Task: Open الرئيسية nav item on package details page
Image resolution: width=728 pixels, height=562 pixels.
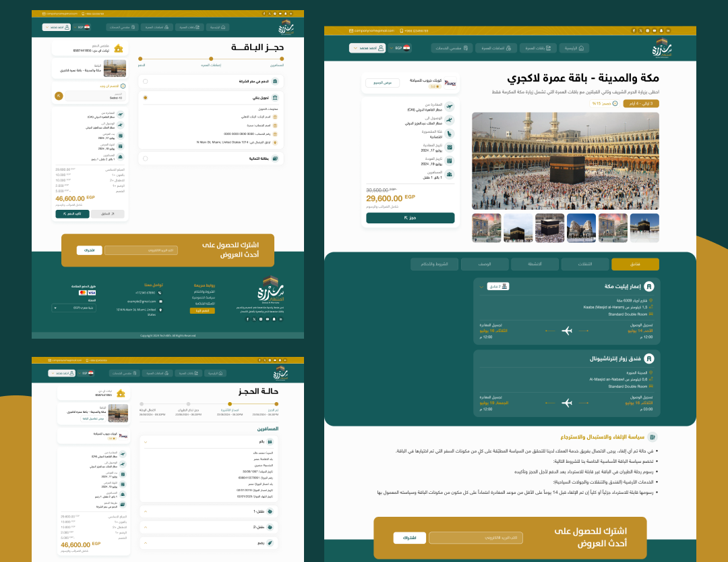Action: [x=574, y=48]
